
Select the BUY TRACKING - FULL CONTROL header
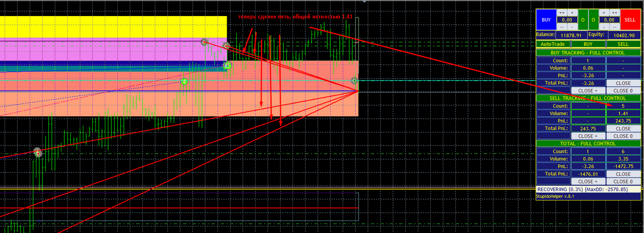(588, 52)
